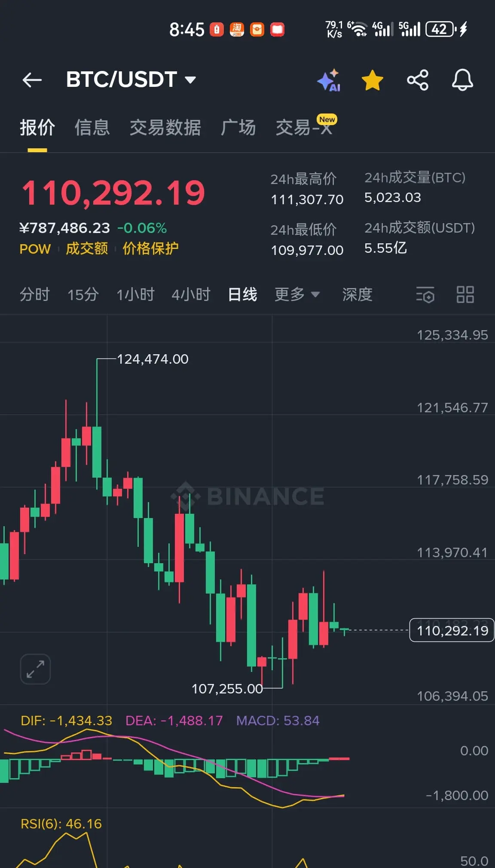The height and width of the screenshot is (868, 495).
Task: Open price alert bell icon
Action: click(462, 80)
